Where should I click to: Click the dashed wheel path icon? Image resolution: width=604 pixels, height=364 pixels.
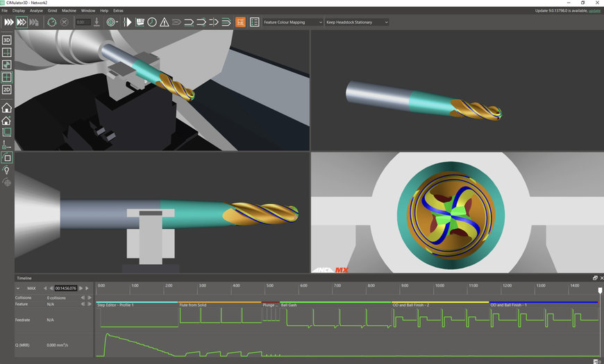[x=214, y=22]
